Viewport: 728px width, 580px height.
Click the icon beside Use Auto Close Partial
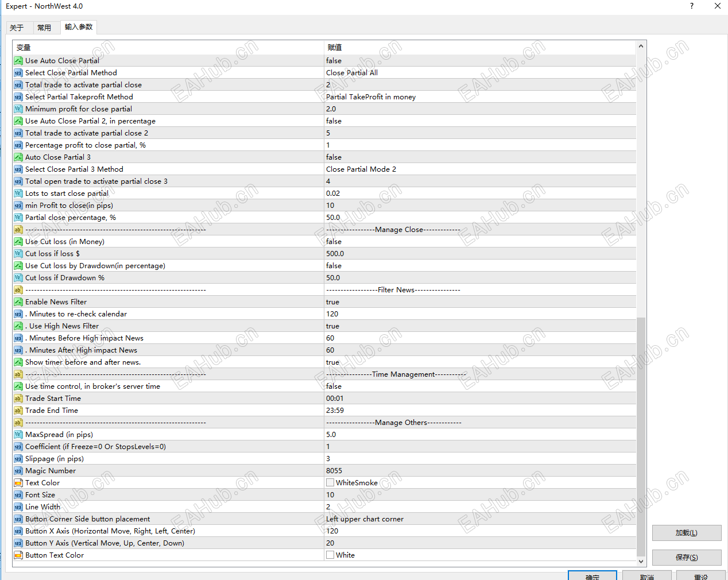click(x=18, y=60)
